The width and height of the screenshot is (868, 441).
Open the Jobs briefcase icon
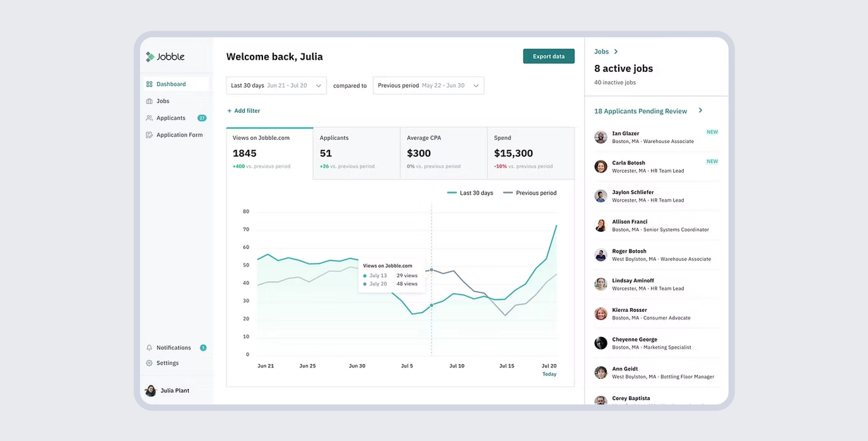point(150,101)
